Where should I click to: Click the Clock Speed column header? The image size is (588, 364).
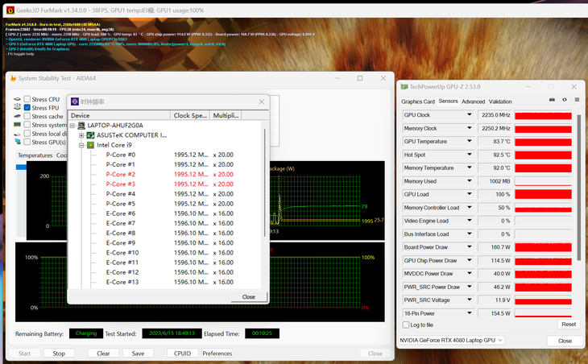[x=190, y=115]
